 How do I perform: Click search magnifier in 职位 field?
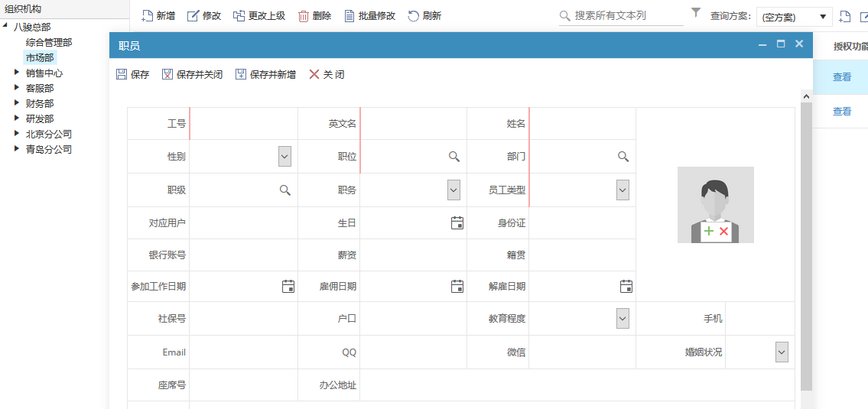point(454,157)
